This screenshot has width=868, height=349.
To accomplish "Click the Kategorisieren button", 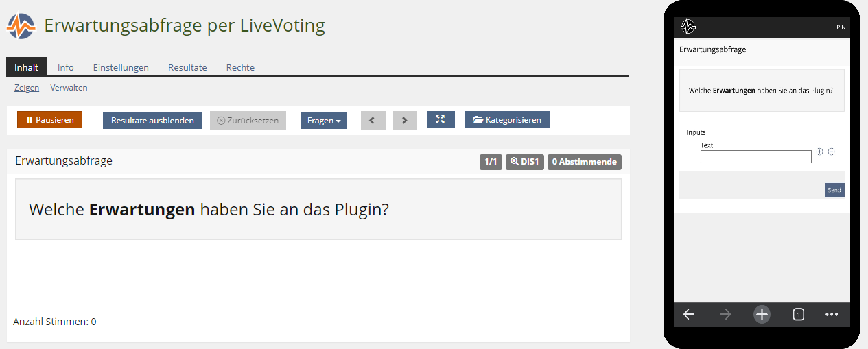I will (507, 120).
